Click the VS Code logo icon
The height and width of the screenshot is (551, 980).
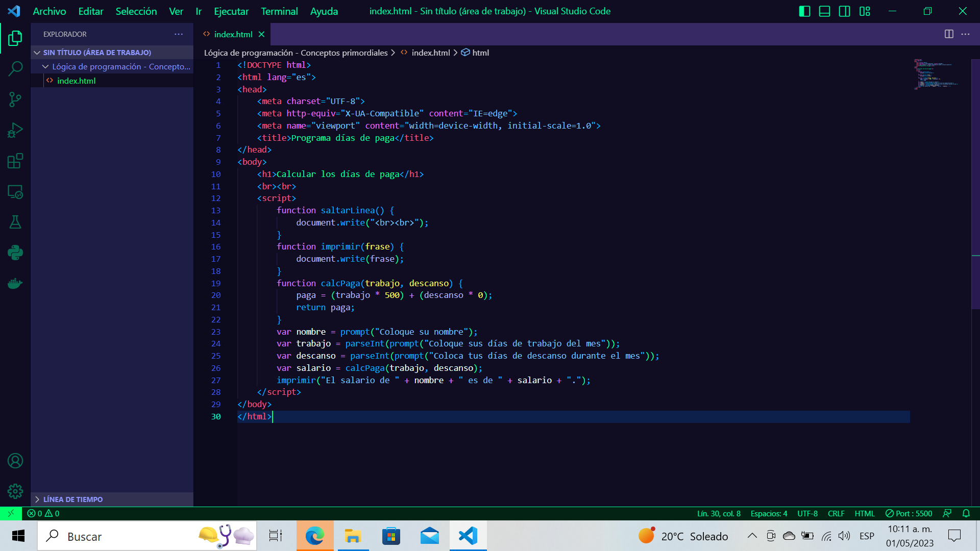[14, 11]
